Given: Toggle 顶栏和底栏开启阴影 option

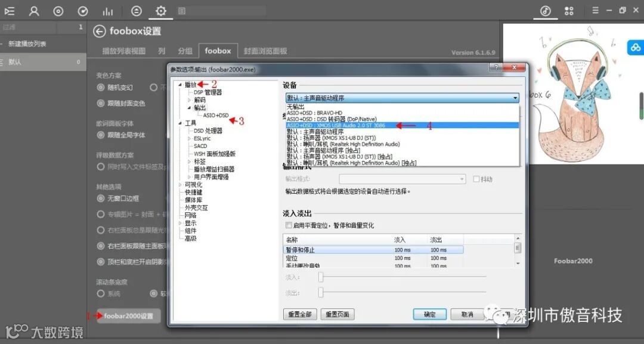Looking at the screenshot, I should point(100,262).
